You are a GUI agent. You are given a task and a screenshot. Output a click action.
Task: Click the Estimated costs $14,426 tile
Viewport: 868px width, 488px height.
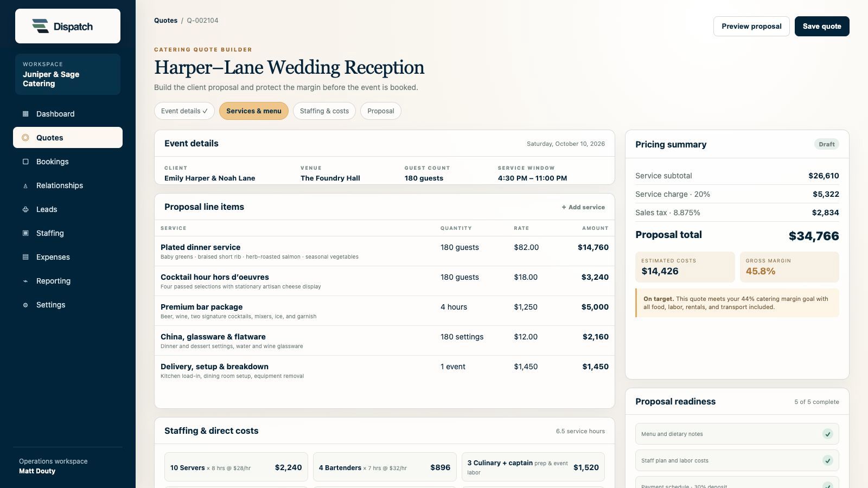pos(685,267)
